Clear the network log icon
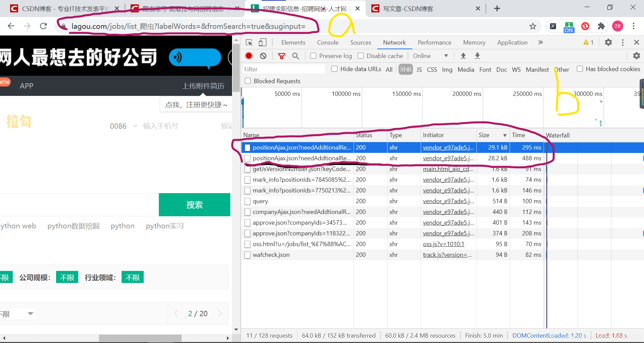Image resolution: width=644 pixels, height=343 pixels. [x=263, y=56]
